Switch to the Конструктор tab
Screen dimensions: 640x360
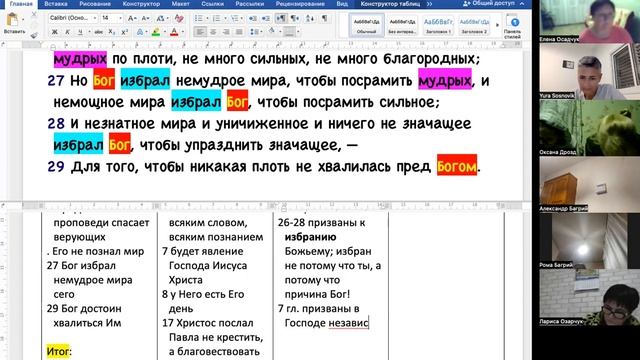click(141, 4)
